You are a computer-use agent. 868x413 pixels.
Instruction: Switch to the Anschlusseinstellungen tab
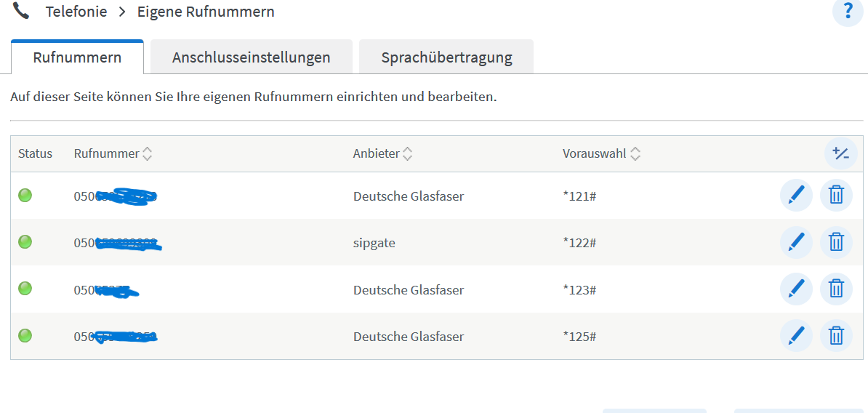point(252,57)
